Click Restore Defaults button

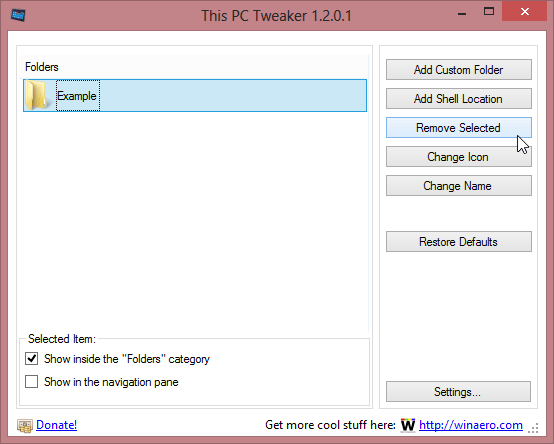coord(459,242)
